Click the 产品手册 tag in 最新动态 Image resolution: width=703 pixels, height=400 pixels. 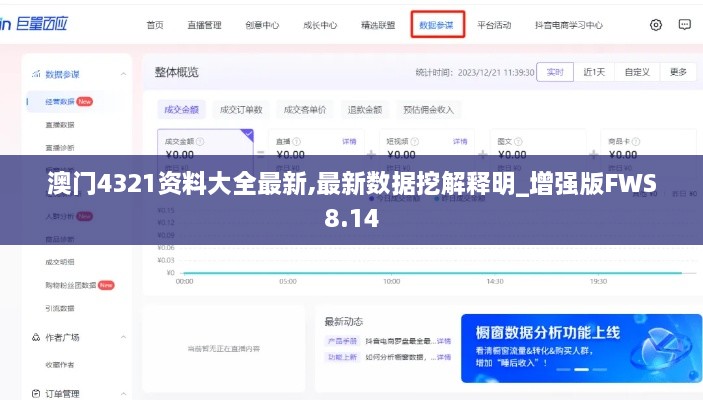(x=342, y=341)
